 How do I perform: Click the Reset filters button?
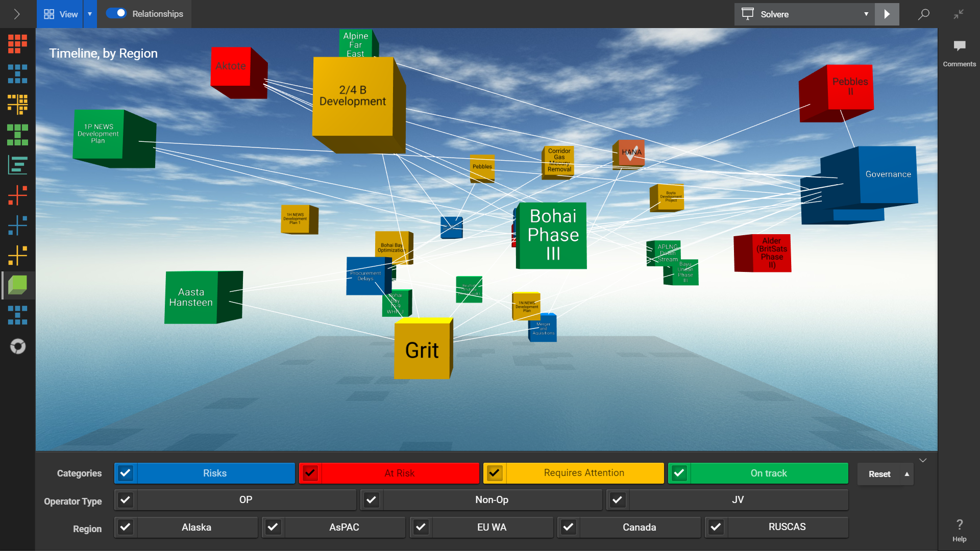point(879,474)
